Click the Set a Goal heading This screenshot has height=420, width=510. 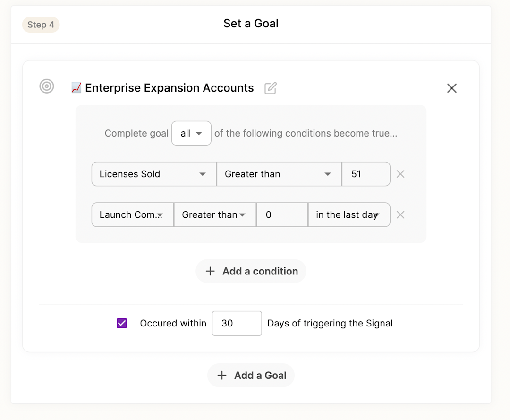pyautogui.click(x=251, y=24)
